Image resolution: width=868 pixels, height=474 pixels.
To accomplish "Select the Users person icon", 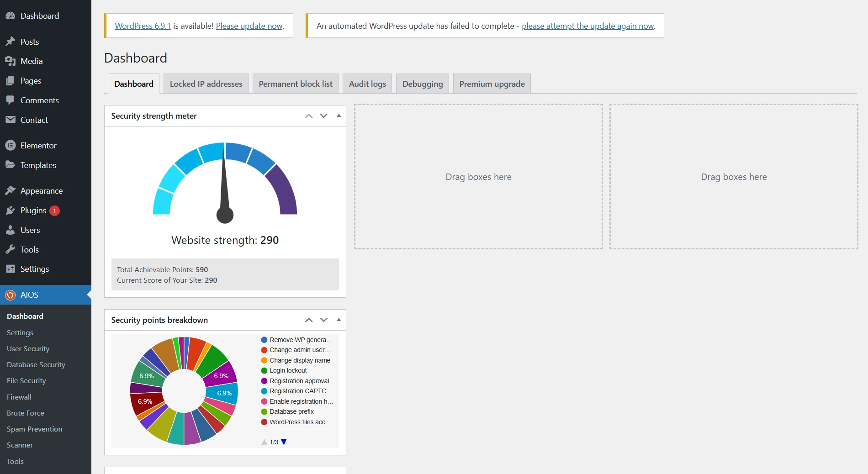I will coord(10,230).
